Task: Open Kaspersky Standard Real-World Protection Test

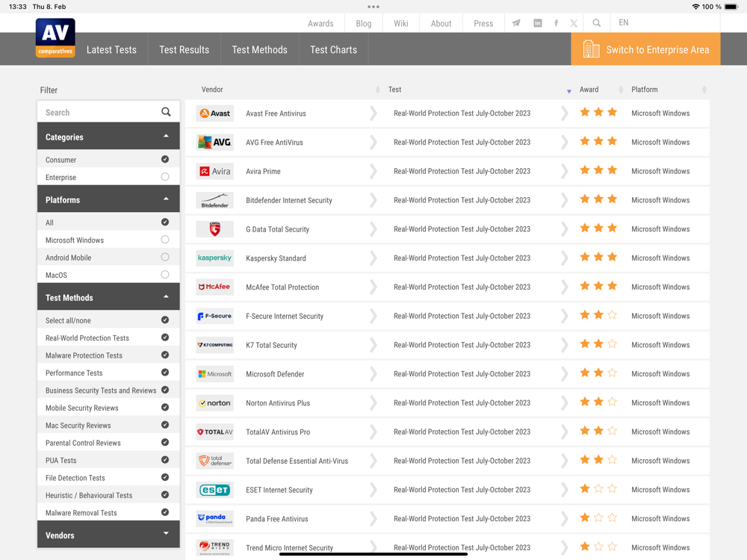Action: (462, 258)
